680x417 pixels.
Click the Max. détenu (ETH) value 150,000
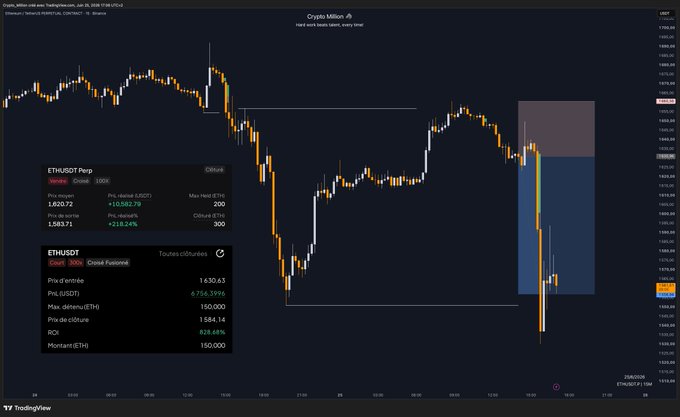(x=212, y=306)
